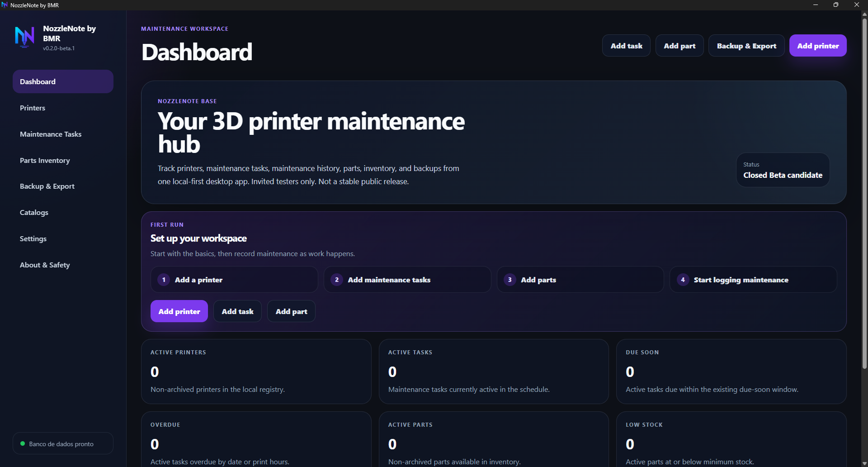Click step 2 number badge for Add maintenance tasks

[337, 280]
